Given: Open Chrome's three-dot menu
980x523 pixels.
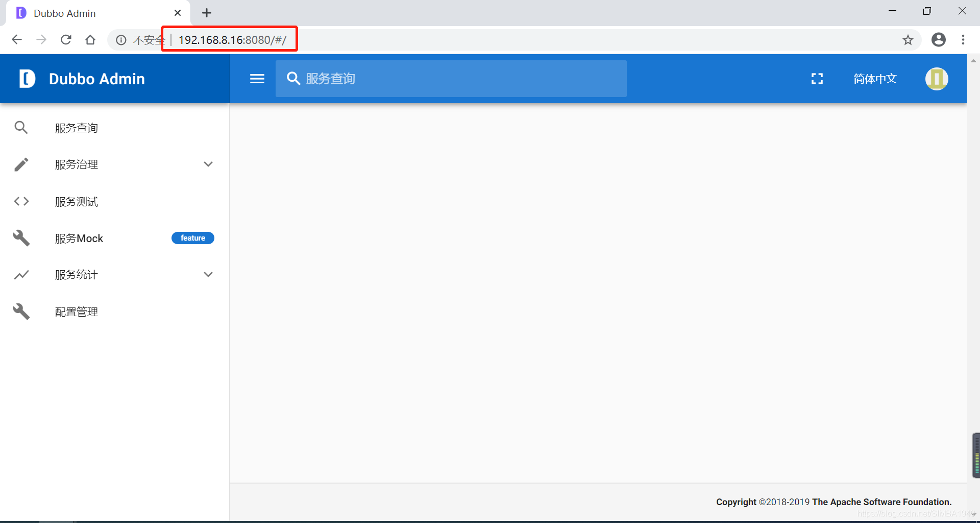Looking at the screenshot, I should 963,40.
